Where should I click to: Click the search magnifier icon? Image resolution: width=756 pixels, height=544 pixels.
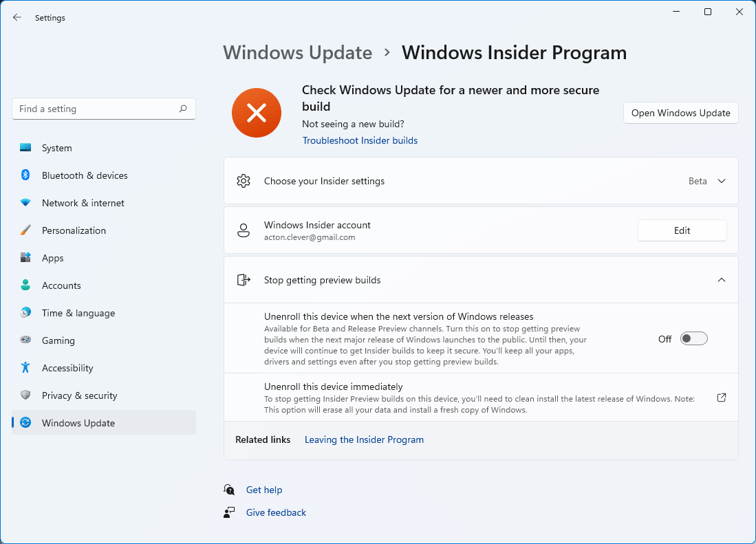point(183,109)
